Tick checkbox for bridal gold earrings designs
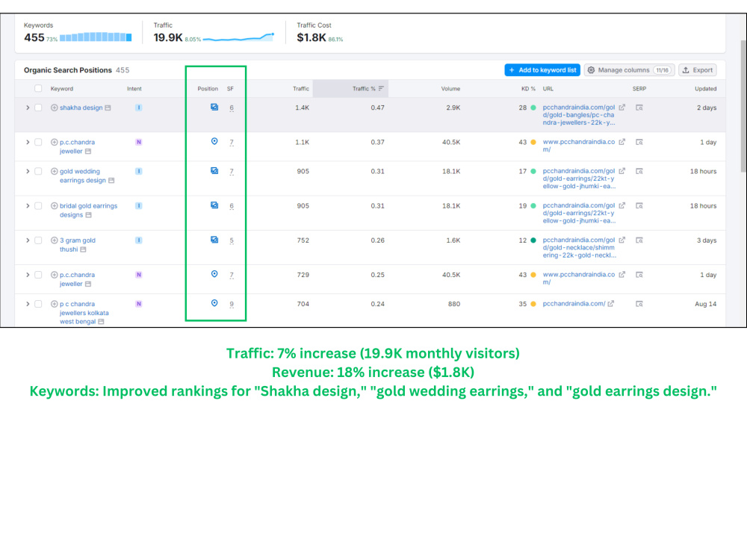 point(38,206)
